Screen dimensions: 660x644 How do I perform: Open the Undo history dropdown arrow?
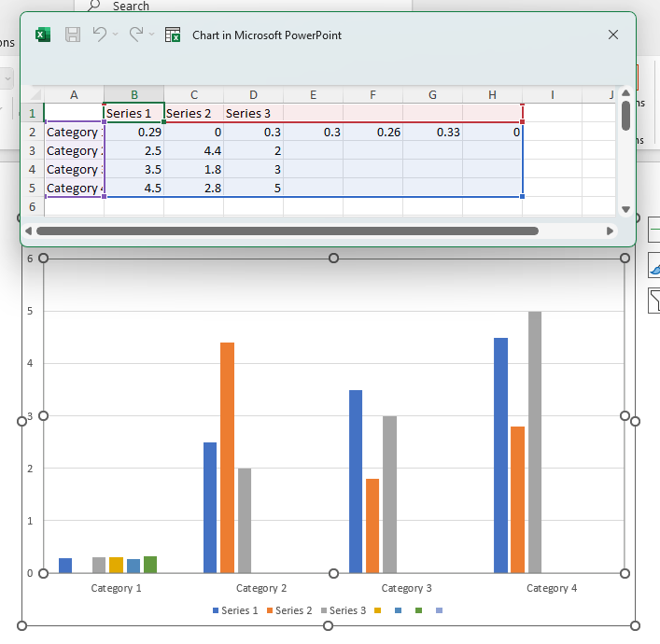(116, 35)
